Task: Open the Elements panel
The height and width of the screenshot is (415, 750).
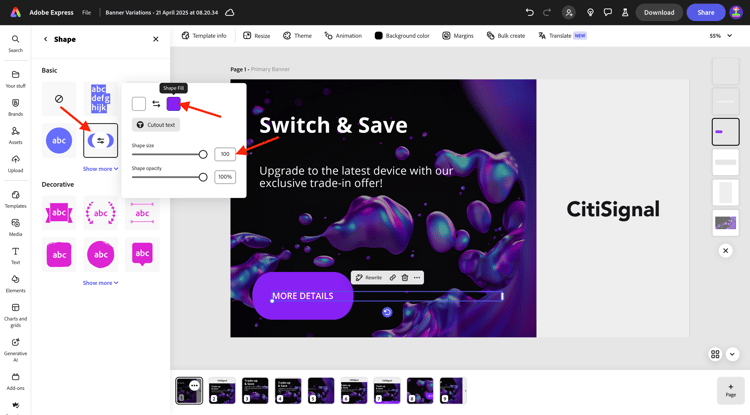Action: click(15, 284)
